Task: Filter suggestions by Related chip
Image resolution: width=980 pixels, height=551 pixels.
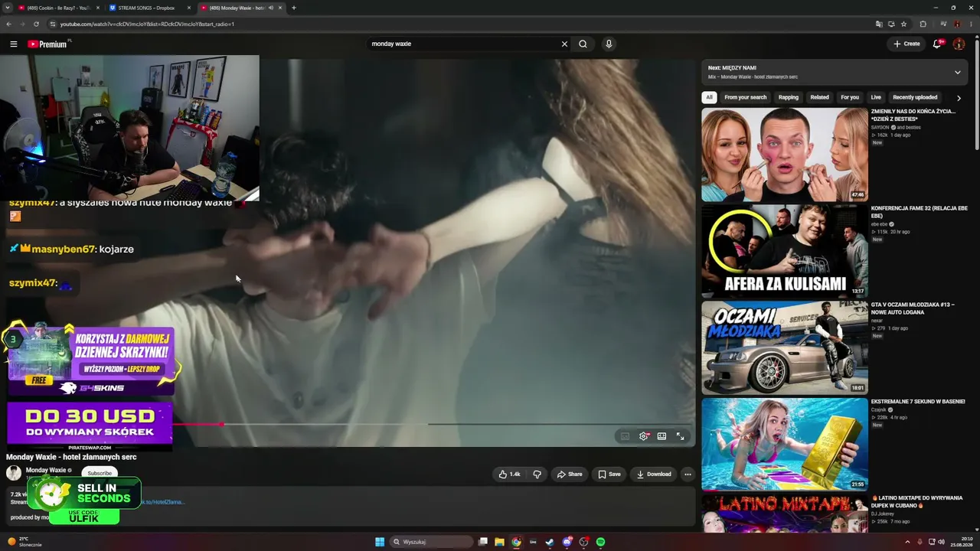Action: point(819,97)
